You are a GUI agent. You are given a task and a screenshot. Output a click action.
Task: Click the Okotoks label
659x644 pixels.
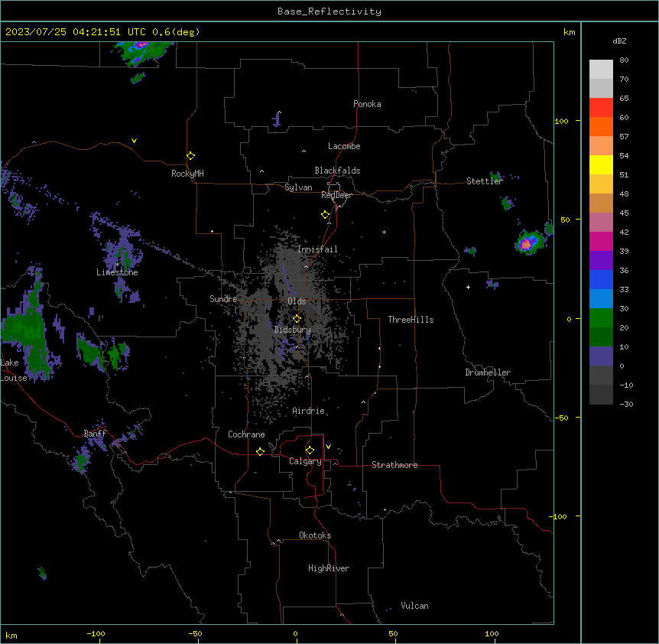tap(315, 535)
